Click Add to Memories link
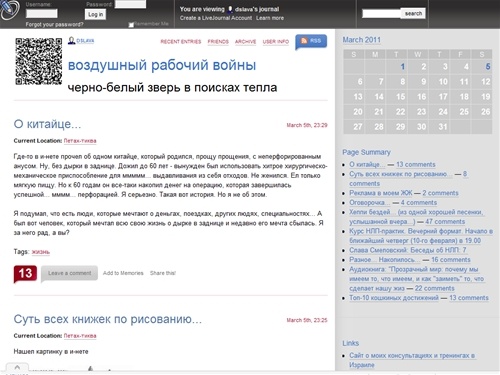The width and height of the screenshot is (500, 375). coord(123,273)
